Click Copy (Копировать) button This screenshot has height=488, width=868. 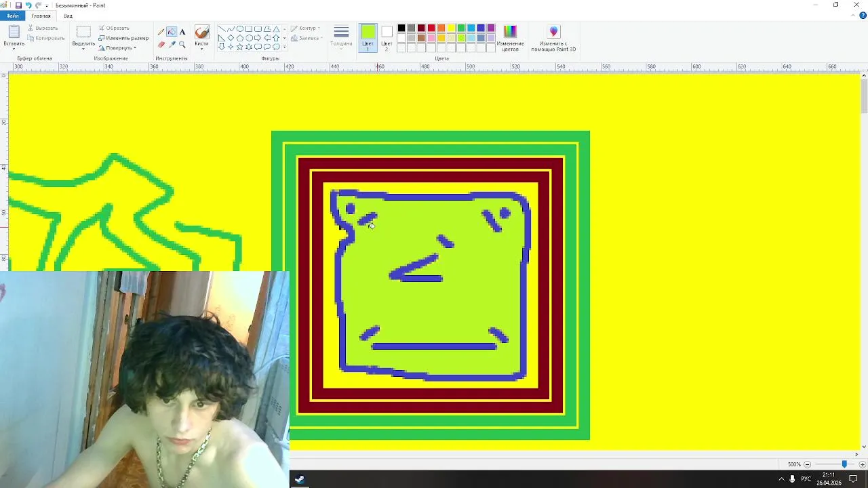point(45,38)
